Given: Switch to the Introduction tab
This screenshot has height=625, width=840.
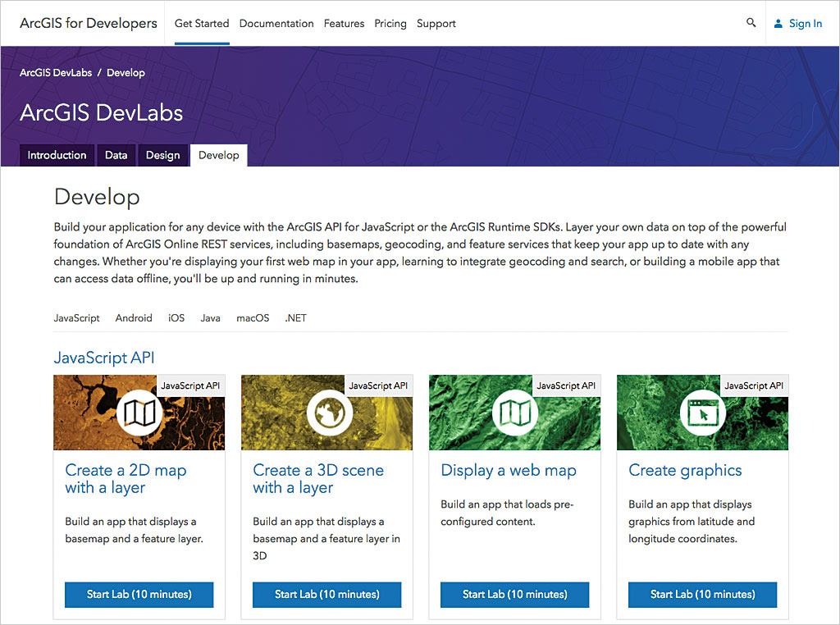Looking at the screenshot, I should (57, 155).
